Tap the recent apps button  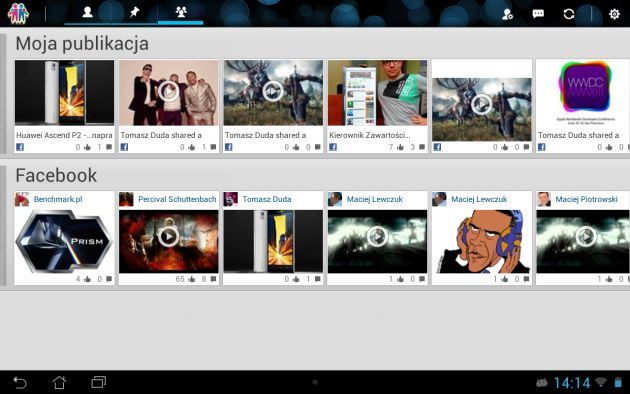(98, 382)
